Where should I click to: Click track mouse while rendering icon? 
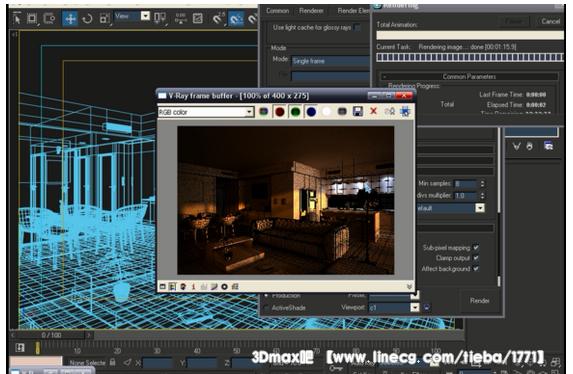coord(405,112)
